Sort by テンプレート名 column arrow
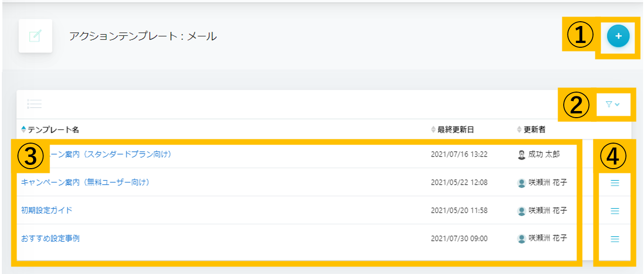The width and height of the screenshot is (644, 274). pos(24,129)
